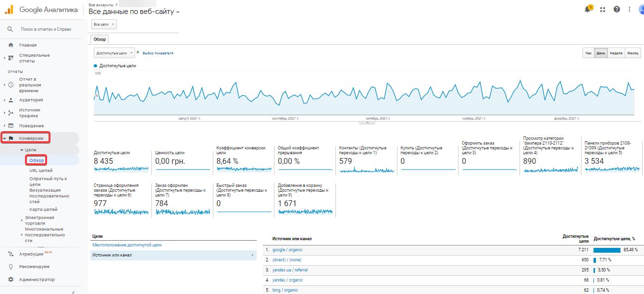Open the notifications bell icon
The height and width of the screenshot is (294, 644).
click(588, 9)
